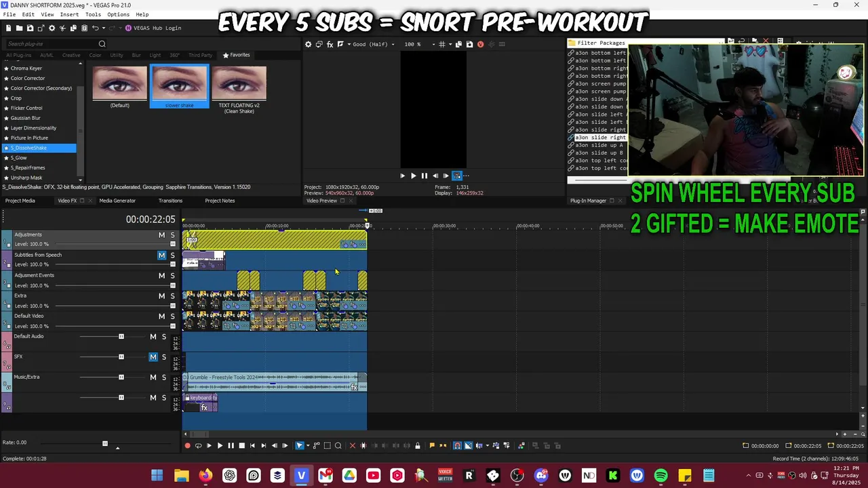Select the (Default) preset thumbnail
This screenshot has width=868, height=488.
point(120,87)
